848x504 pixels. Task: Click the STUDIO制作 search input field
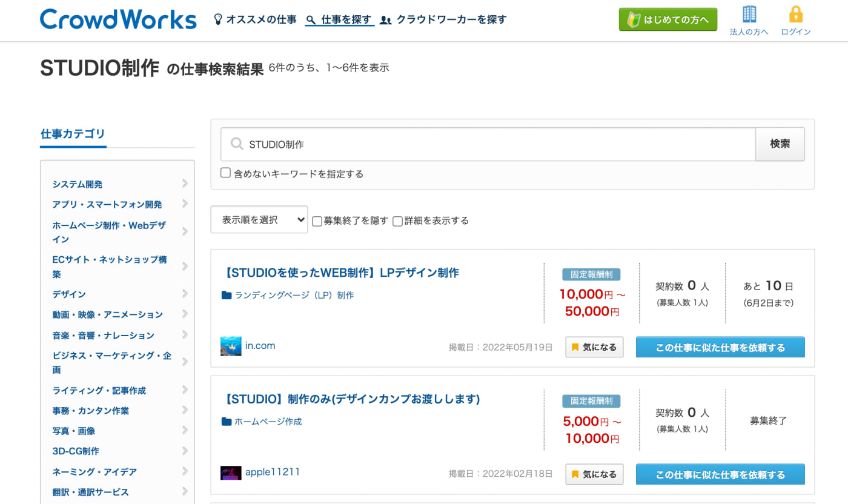[488, 144]
